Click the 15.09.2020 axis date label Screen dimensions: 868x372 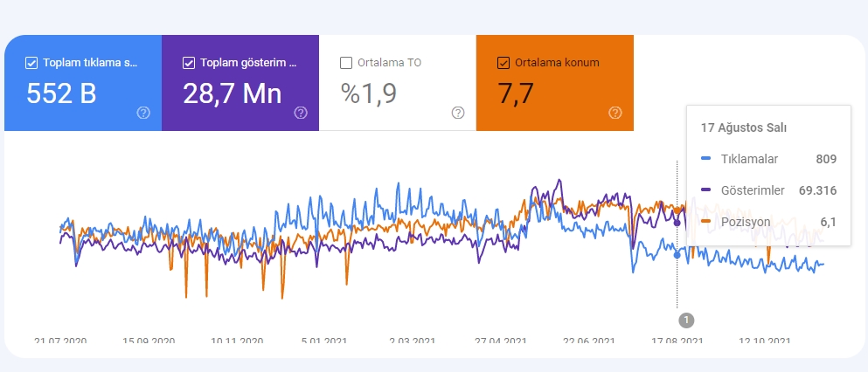click(x=149, y=341)
